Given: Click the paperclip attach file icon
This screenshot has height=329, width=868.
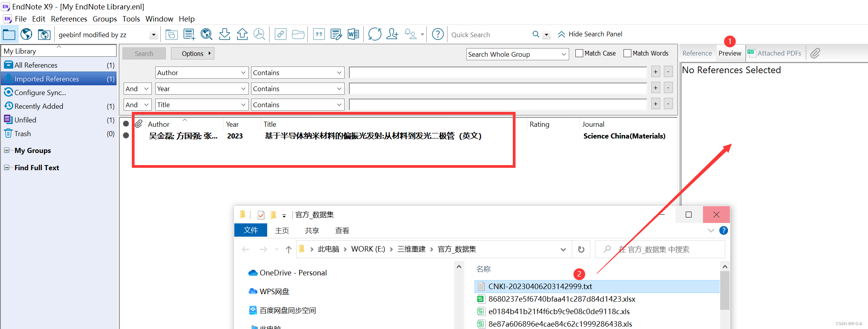Looking at the screenshot, I should 815,53.
